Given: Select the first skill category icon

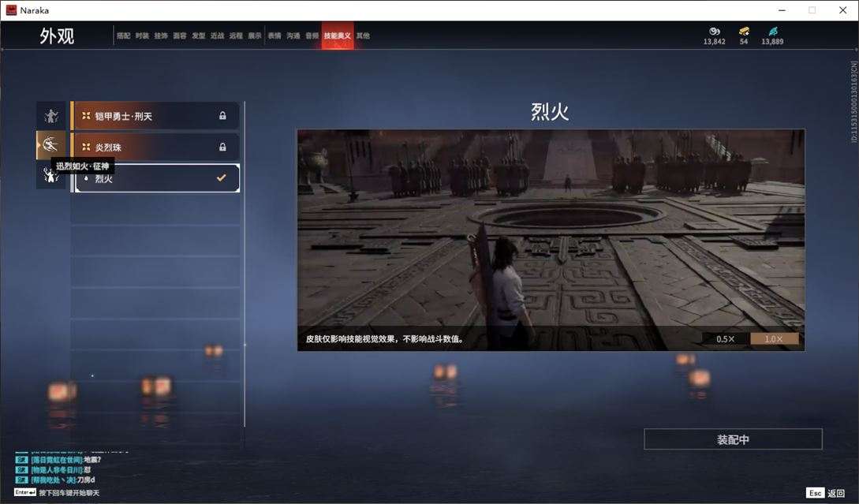Looking at the screenshot, I should 51,116.
